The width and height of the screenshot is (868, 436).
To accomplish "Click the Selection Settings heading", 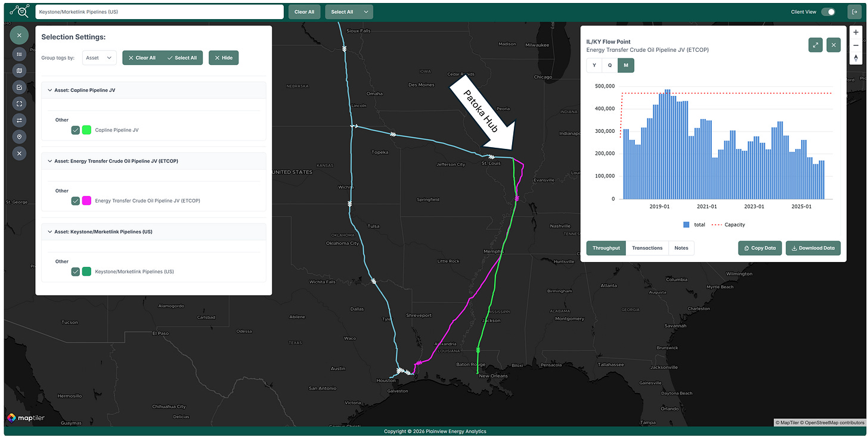I will (73, 37).
